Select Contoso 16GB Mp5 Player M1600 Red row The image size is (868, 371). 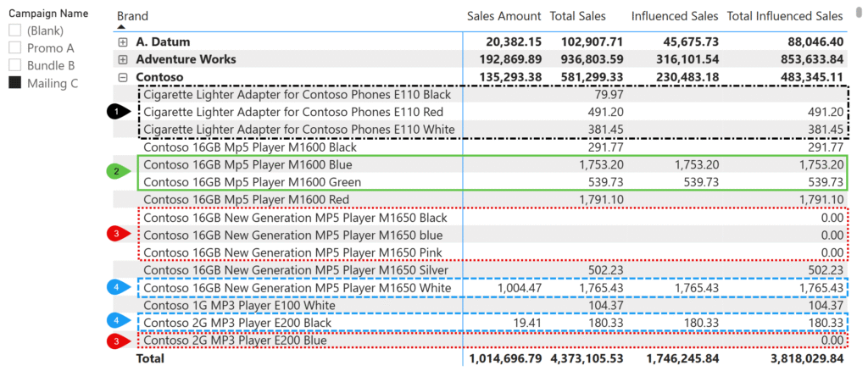pos(246,199)
